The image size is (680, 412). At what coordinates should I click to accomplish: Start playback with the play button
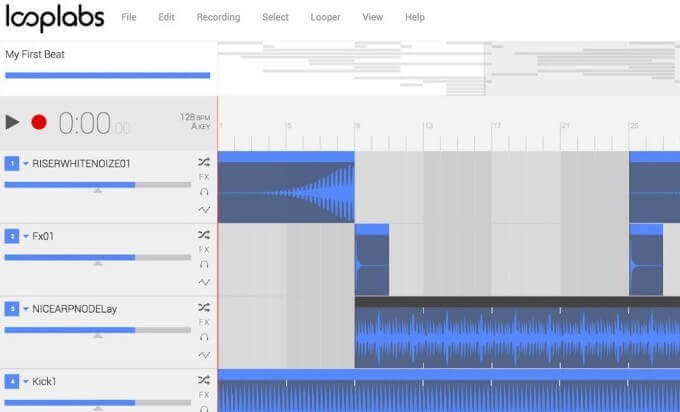tap(13, 122)
